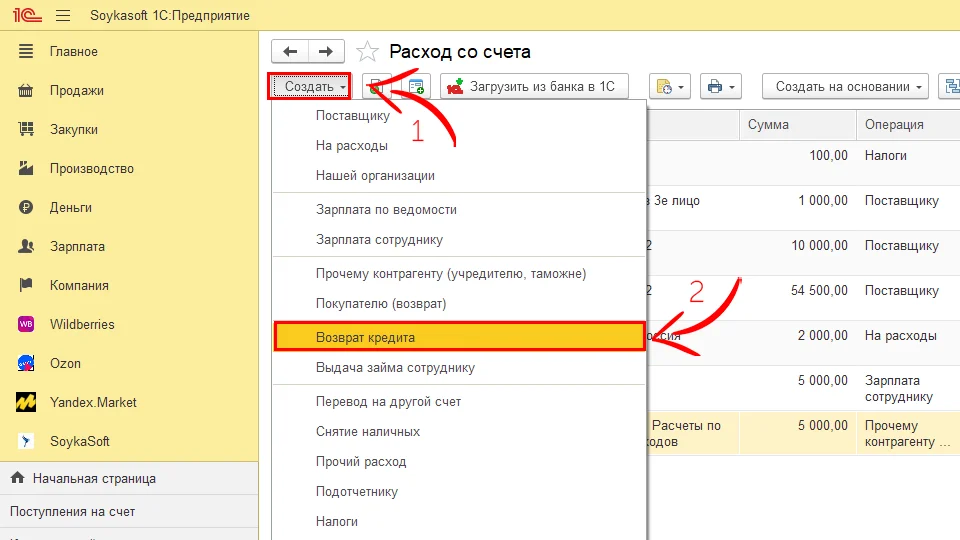Viewport: 960px width, 540px height.
Task: Open Yandex.Market section in sidebar
Action: [93, 402]
